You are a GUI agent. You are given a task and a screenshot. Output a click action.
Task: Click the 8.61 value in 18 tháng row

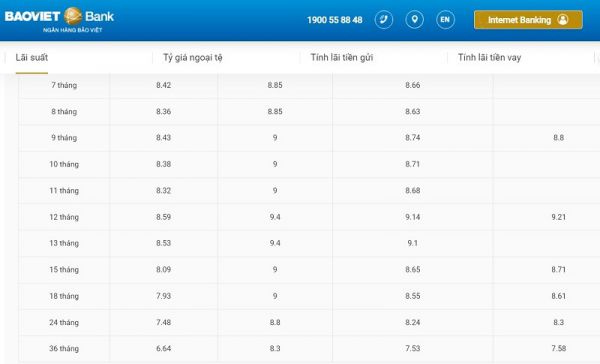[x=558, y=296]
